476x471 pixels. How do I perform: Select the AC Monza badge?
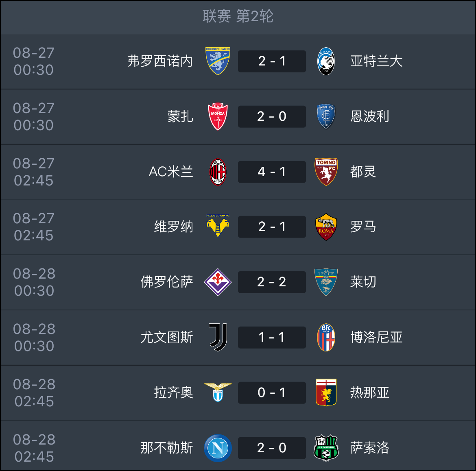[218, 117]
